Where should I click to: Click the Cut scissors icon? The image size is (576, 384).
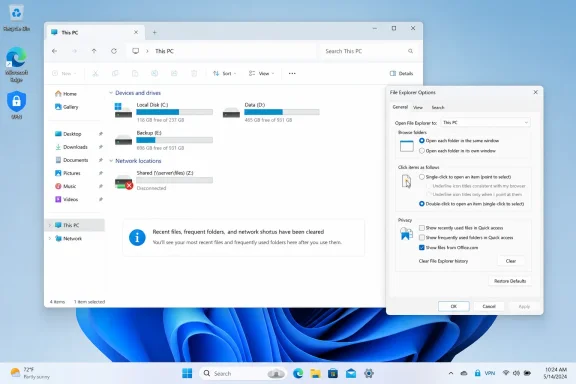click(95, 73)
